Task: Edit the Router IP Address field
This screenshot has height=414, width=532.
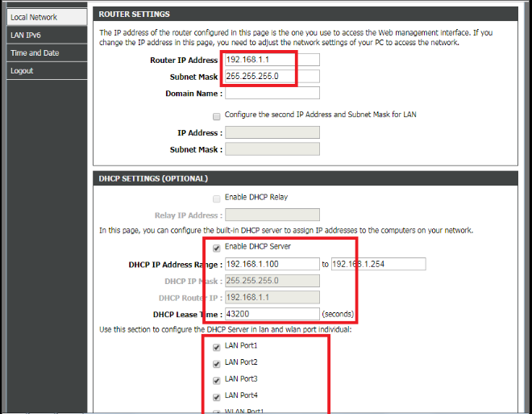Action: click(272, 60)
